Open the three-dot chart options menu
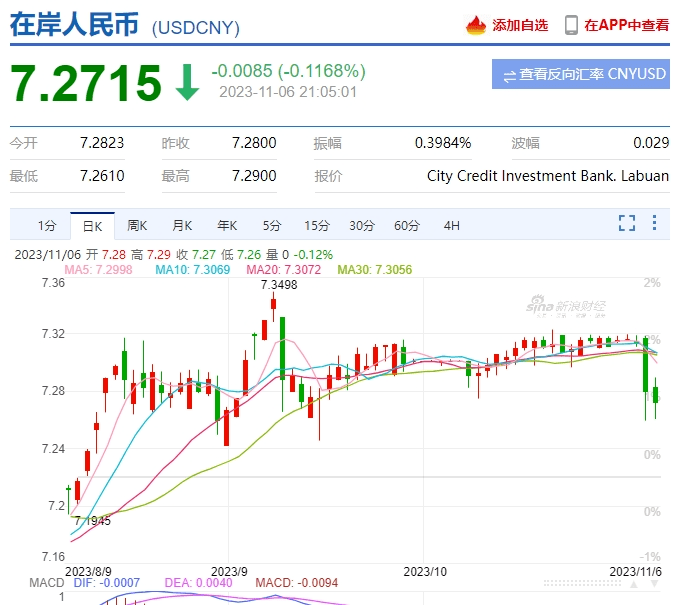Viewport: 686px width, 605px height. [x=655, y=223]
